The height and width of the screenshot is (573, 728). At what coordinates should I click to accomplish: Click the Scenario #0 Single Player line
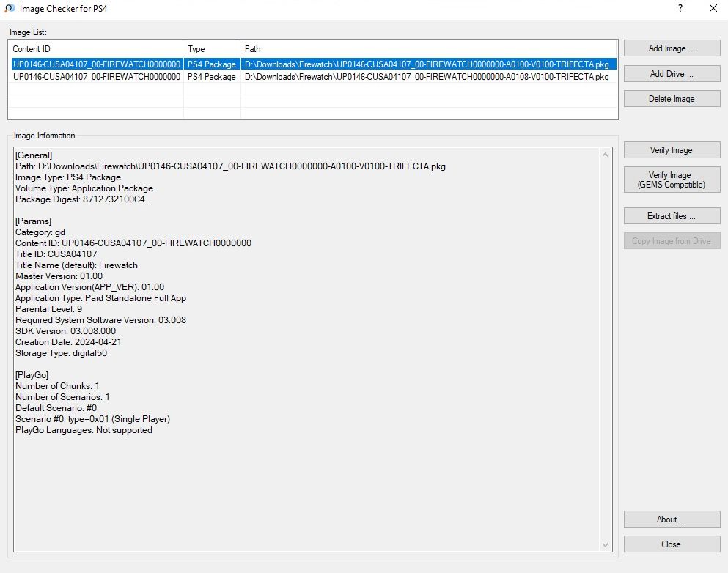[x=93, y=419]
